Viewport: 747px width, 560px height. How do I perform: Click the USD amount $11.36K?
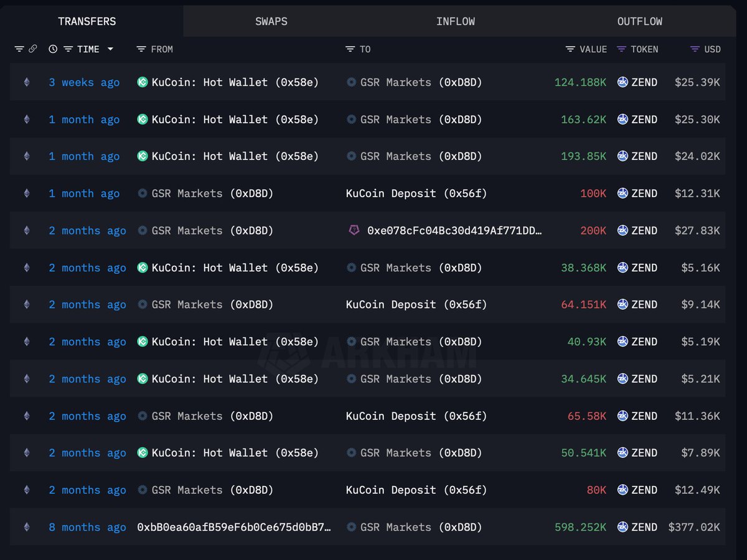click(x=697, y=416)
